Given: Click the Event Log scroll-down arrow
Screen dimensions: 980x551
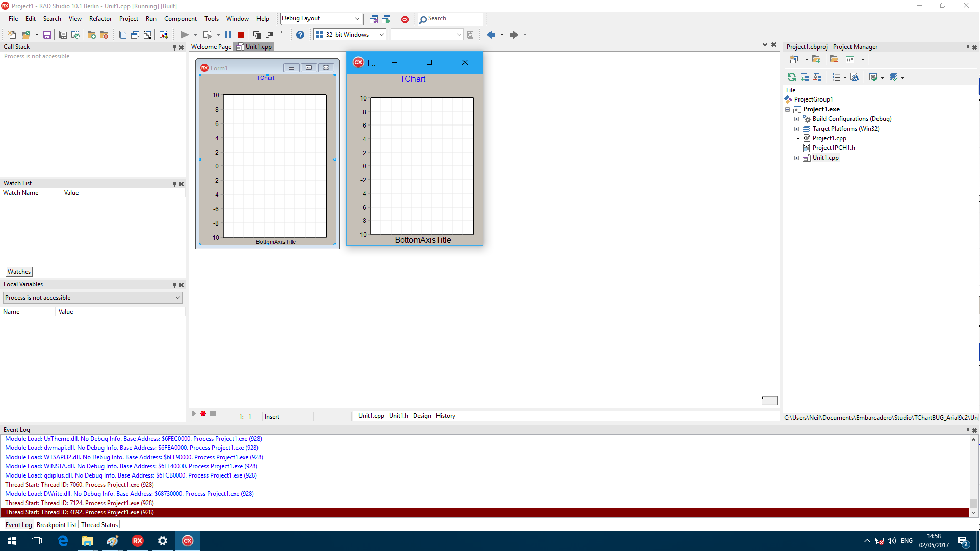Looking at the screenshot, I should [973, 512].
